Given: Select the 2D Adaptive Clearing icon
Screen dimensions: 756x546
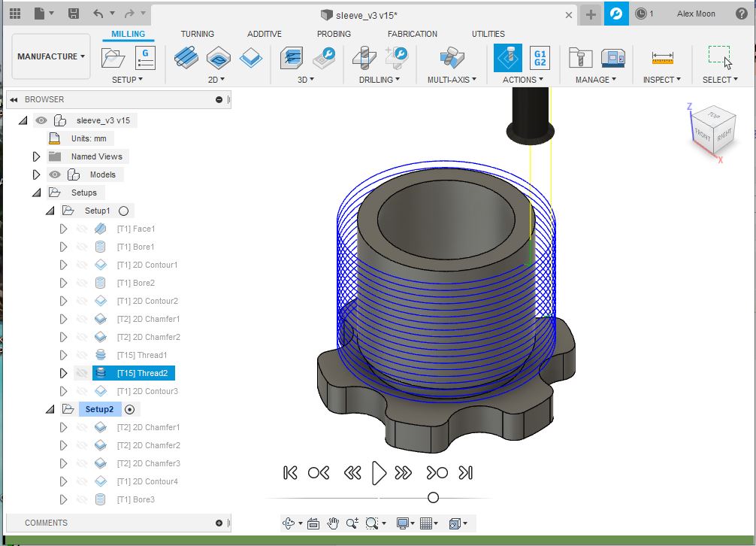Looking at the screenshot, I should pos(186,57).
